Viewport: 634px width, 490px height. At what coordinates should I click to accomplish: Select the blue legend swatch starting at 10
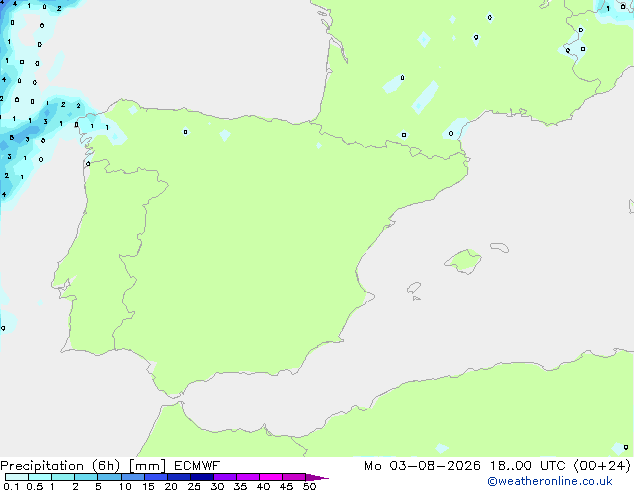tap(133, 477)
